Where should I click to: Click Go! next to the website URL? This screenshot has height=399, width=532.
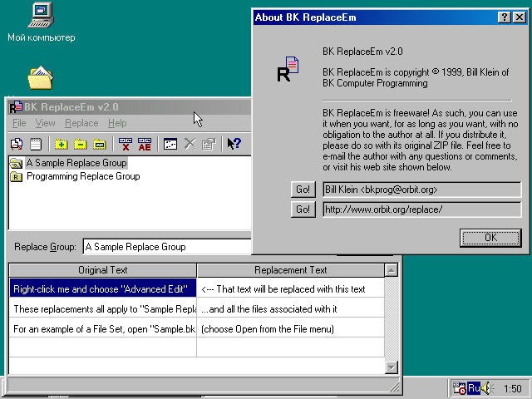pyautogui.click(x=303, y=209)
